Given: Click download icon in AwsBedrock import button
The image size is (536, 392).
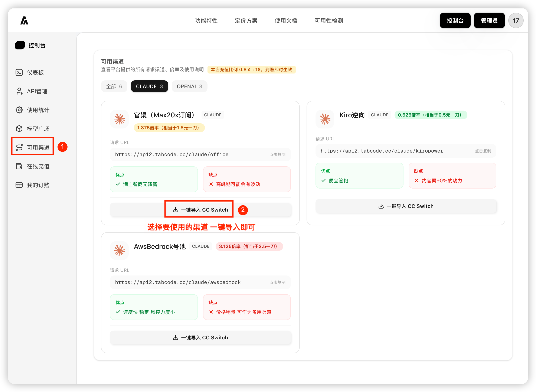Looking at the screenshot, I should coord(176,338).
